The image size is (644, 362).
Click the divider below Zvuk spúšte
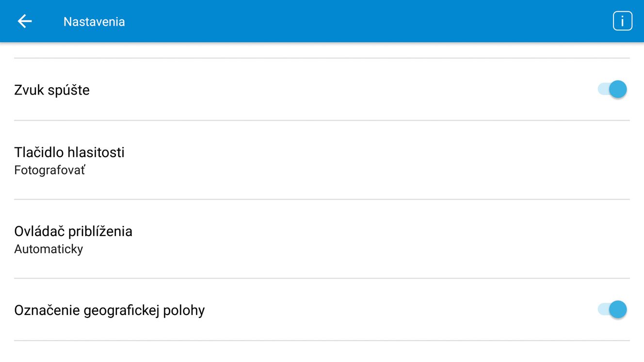pyautogui.click(x=322, y=120)
